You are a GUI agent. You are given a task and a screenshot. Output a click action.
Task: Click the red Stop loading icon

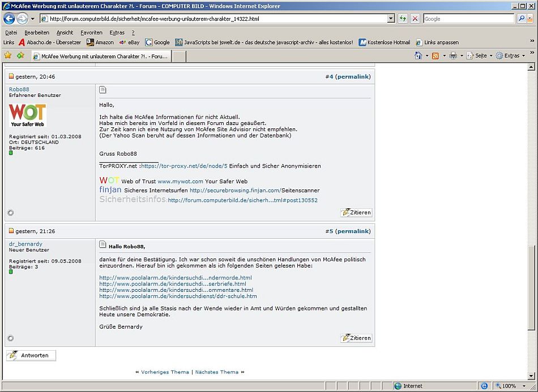click(x=415, y=19)
